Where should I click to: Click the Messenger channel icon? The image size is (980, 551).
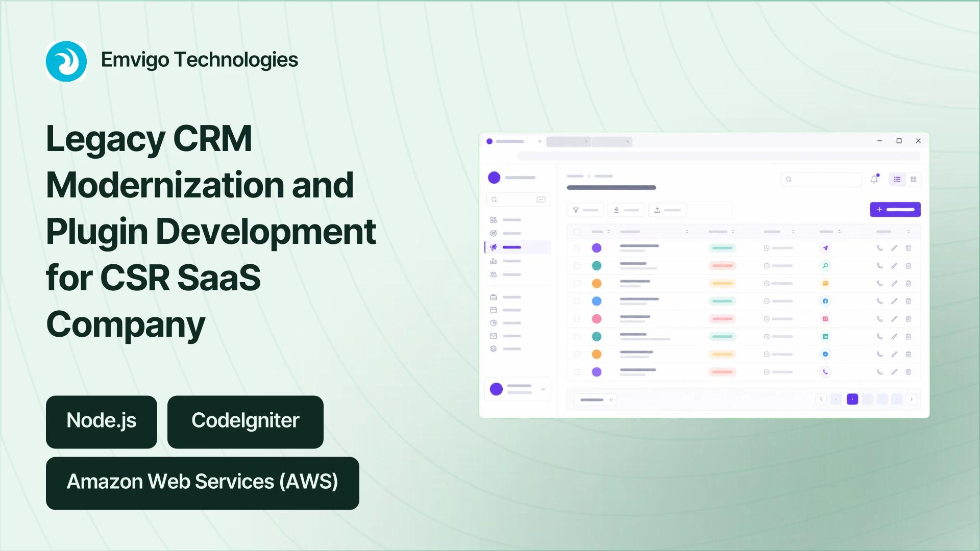point(825,354)
